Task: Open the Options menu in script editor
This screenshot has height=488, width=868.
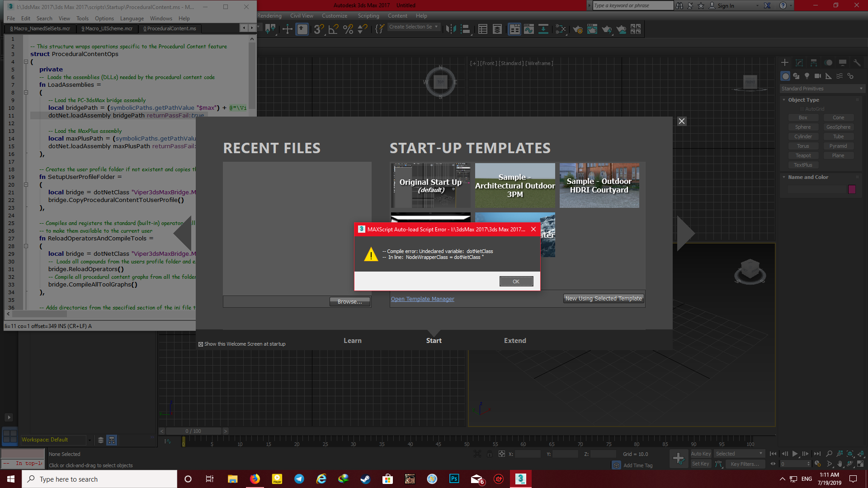Action: coord(104,19)
